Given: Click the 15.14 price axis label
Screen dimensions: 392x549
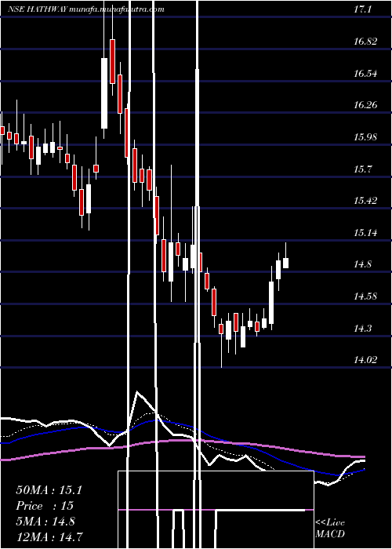Looking at the screenshot, I should (x=365, y=233).
